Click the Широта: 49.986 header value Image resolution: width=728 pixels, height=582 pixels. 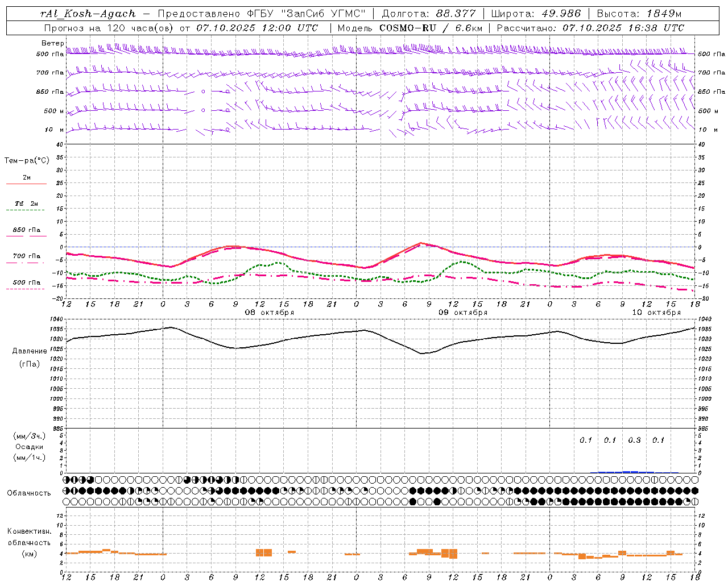point(536,14)
